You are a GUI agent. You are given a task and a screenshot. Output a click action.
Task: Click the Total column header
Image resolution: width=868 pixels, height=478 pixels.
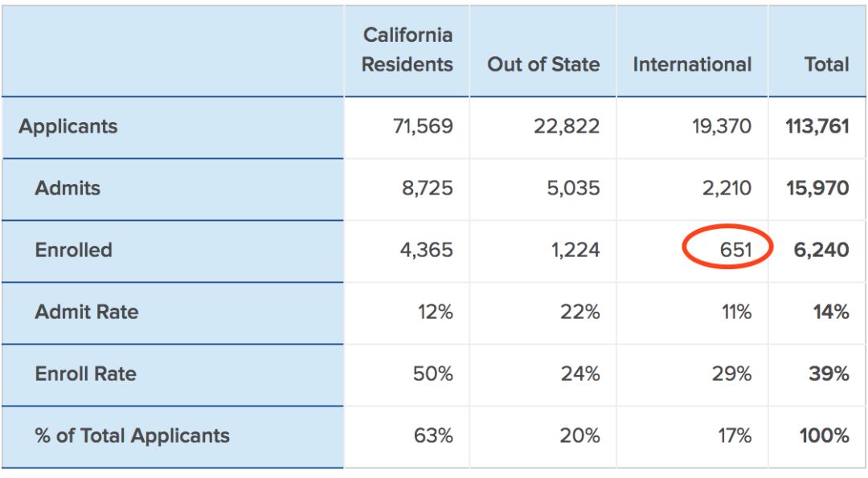click(x=826, y=64)
